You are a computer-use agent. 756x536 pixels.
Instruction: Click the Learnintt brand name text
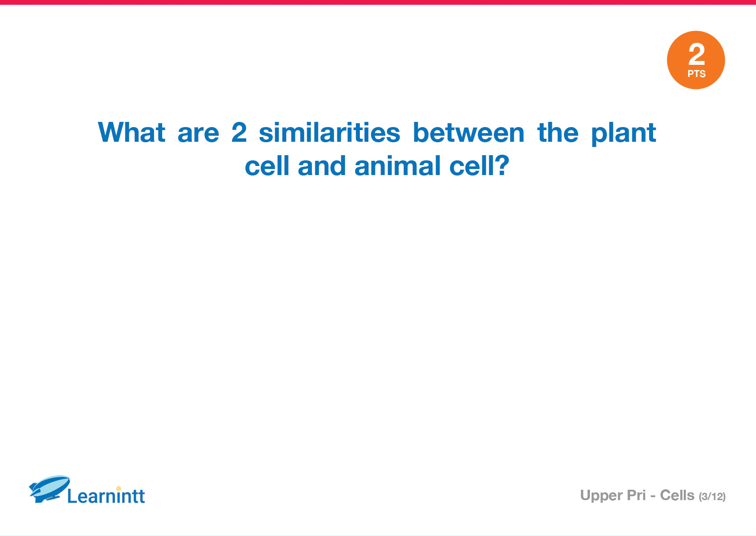(x=106, y=496)
